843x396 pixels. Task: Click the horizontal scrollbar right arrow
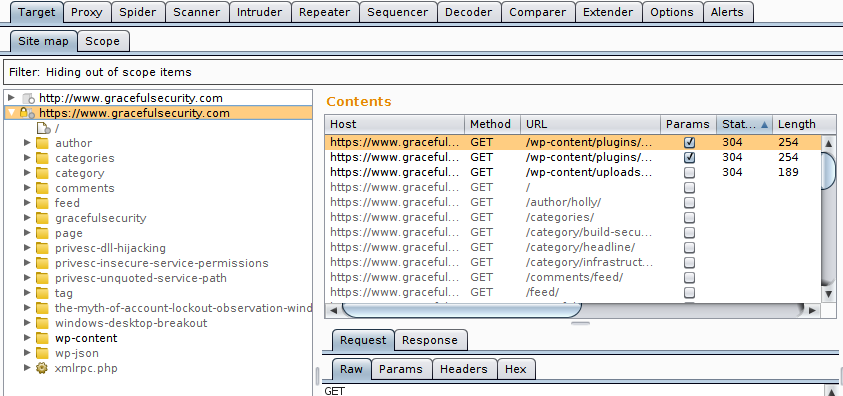click(812, 311)
